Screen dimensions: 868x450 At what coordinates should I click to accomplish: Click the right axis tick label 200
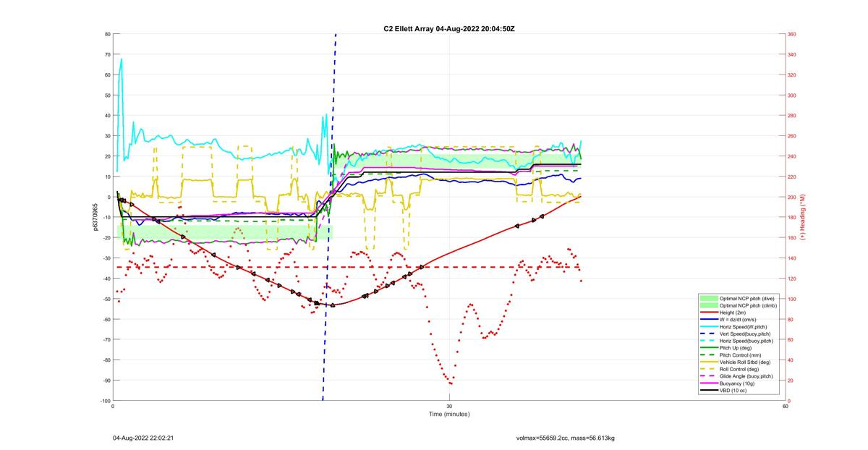point(792,197)
